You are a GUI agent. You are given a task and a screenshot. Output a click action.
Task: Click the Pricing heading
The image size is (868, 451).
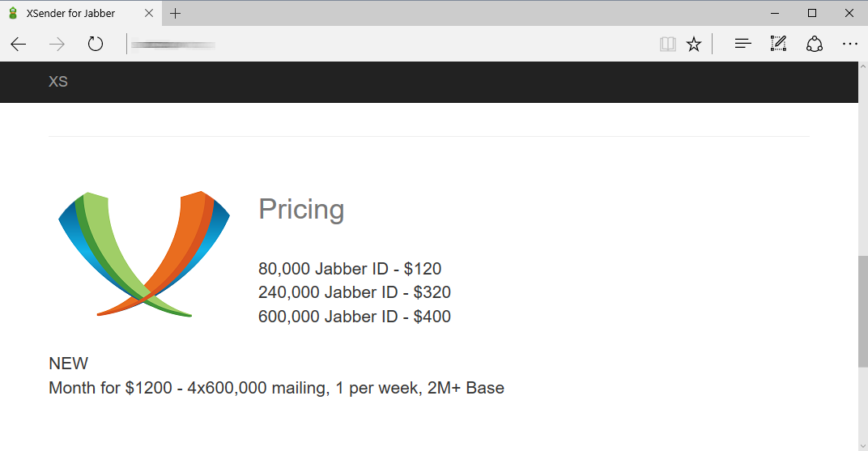pos(301,209)
